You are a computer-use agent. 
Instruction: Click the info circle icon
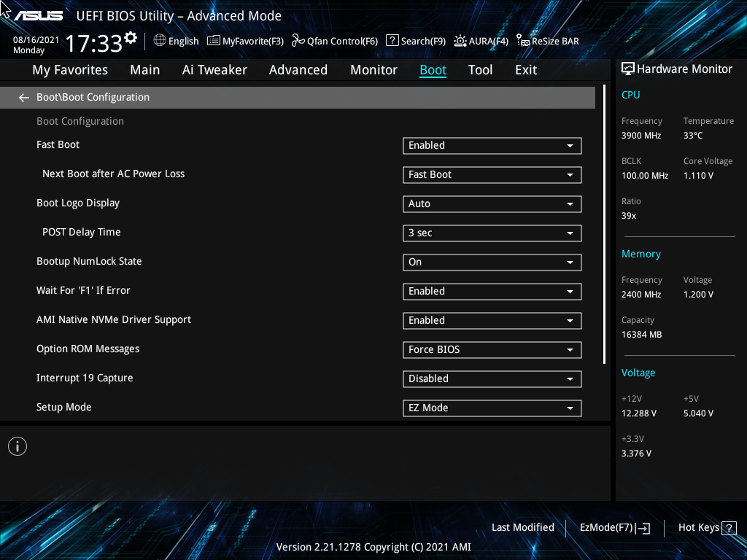click(x=18, y=446)
